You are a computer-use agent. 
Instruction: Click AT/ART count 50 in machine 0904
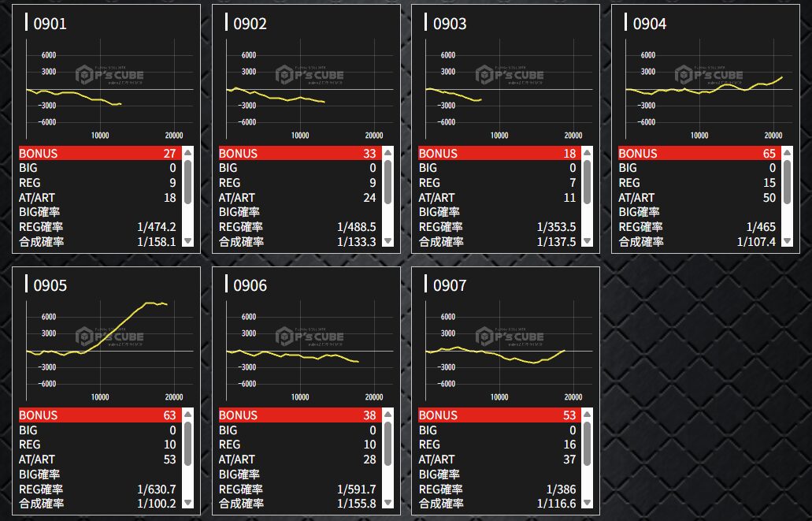point(769,198)
